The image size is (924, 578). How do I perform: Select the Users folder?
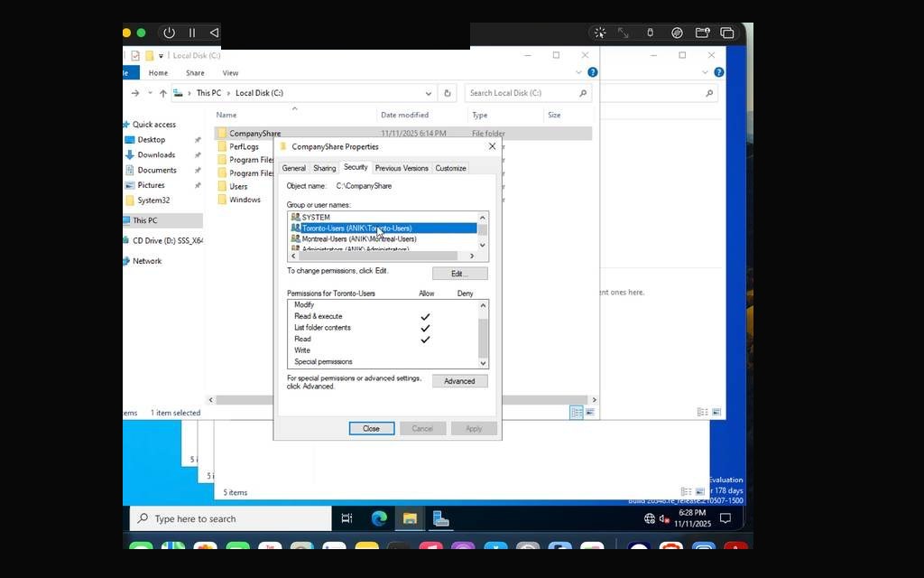click(238, 186)
